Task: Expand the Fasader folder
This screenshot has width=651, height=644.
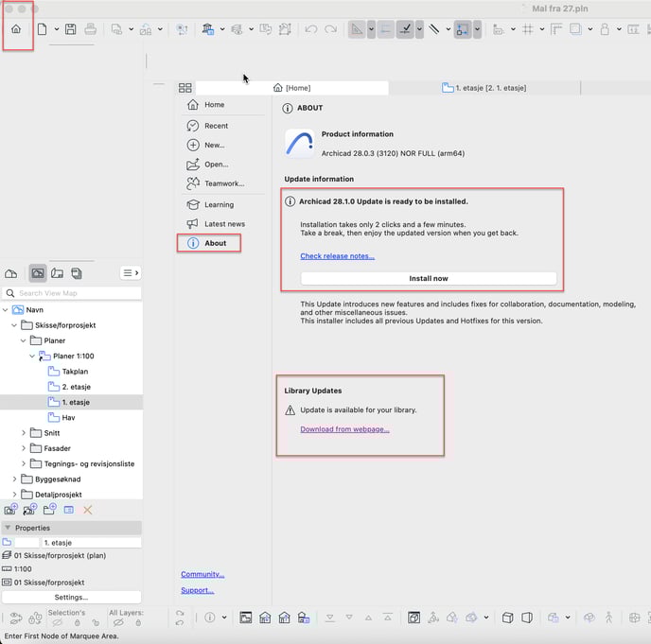Action: click(x=24, y=448)
